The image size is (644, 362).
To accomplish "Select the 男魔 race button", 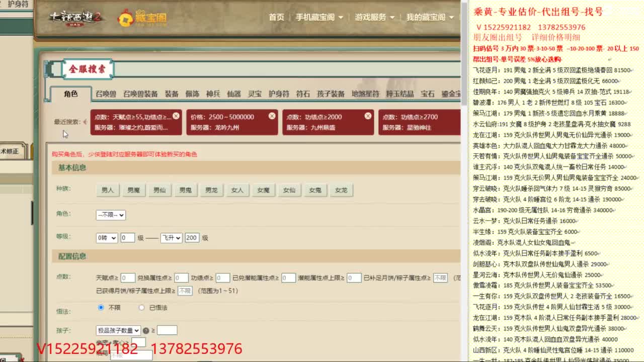I will (x=133, y=190).
